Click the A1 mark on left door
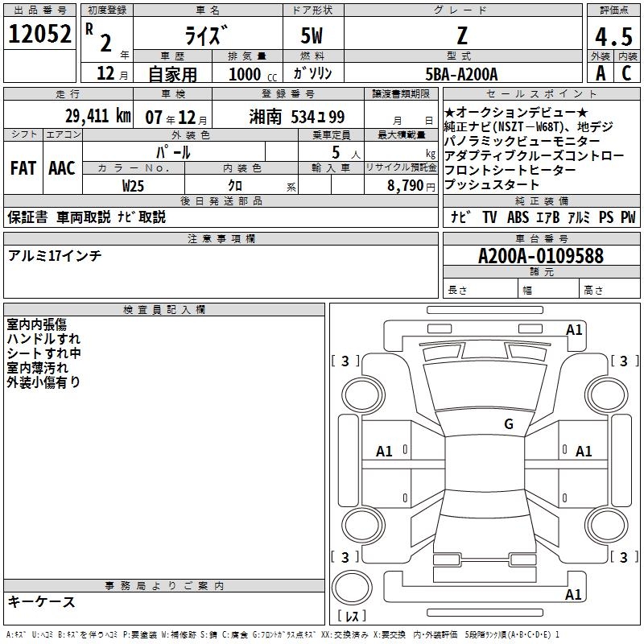The width and height of the screenshot is (644, 644). [x=384, y=452]
